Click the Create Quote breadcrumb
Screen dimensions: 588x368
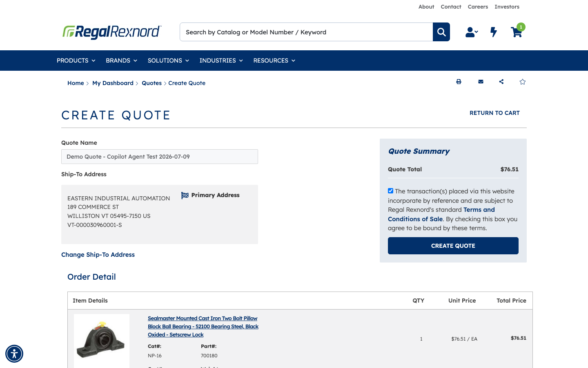tap(187, 83)
